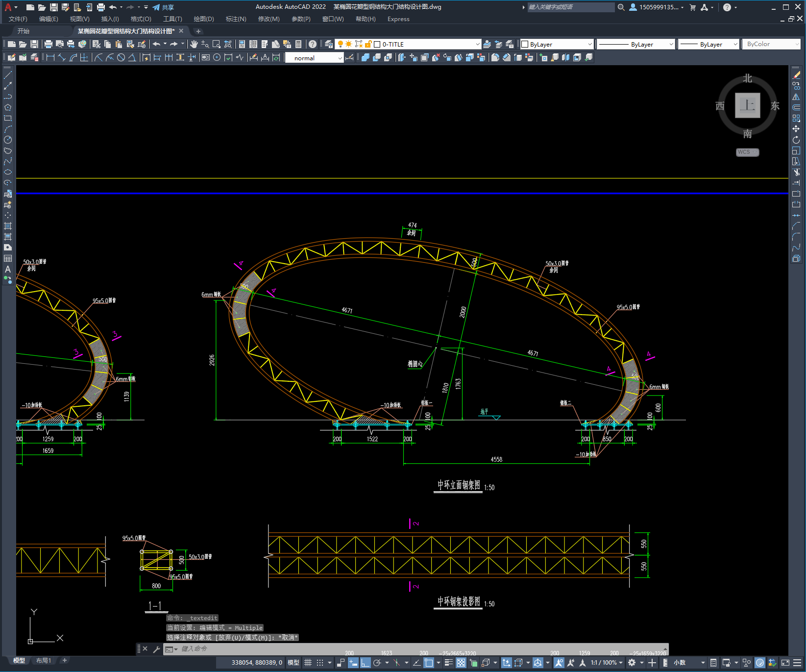Pick the Hatch tool in left toolbar
The height and width of the screenshot is (672, 806).
8,226
